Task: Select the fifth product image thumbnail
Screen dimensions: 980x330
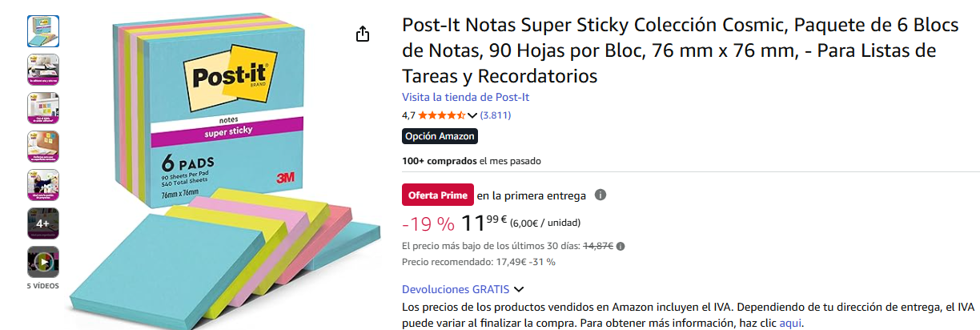Action: 43,185
